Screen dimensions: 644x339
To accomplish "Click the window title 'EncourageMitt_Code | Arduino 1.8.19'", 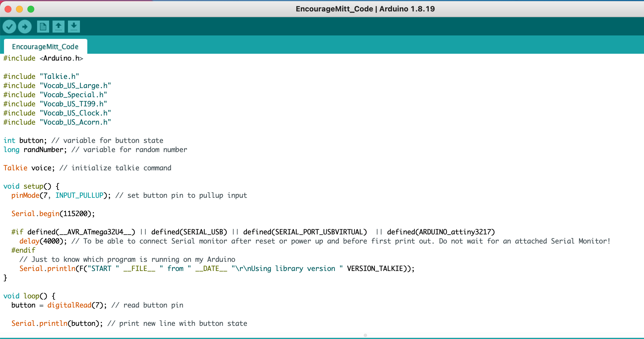I will tap(365, 9).
